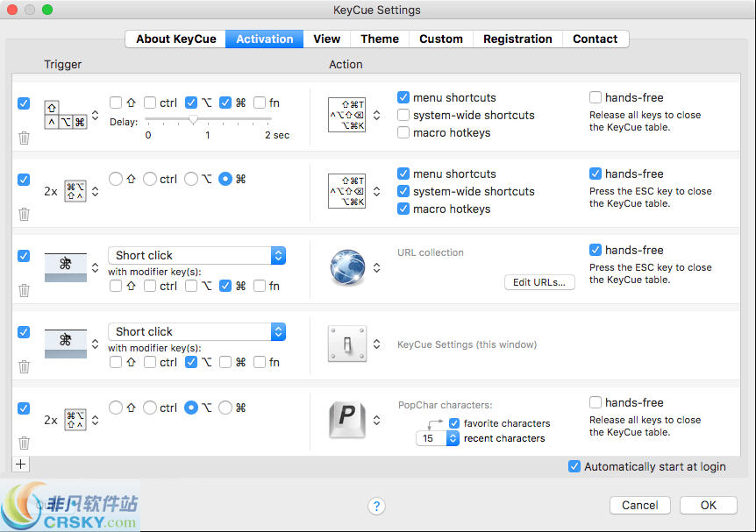Change action stepper beside light switch icon

376,344
